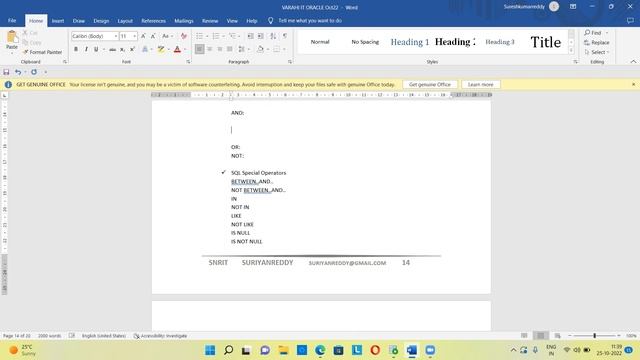
Task: Switch to the Review tab
Action: [x=210, y=21]
